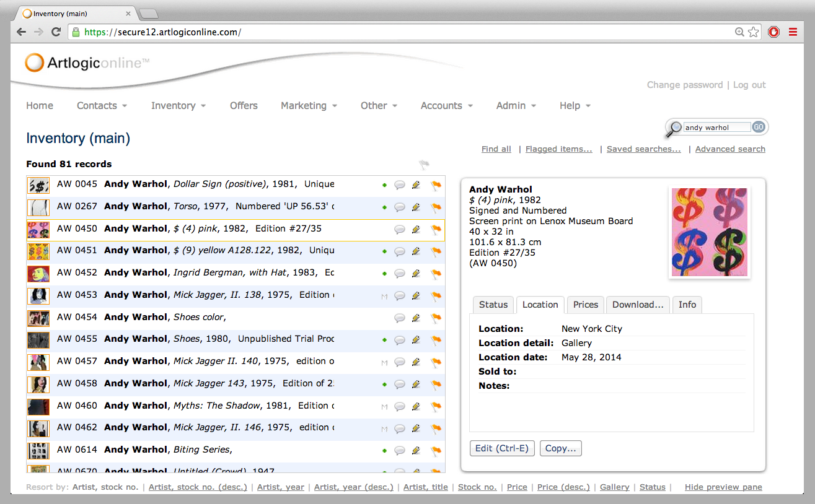
Task: Click the grey flag icon above the list
Action: (424, 165)
